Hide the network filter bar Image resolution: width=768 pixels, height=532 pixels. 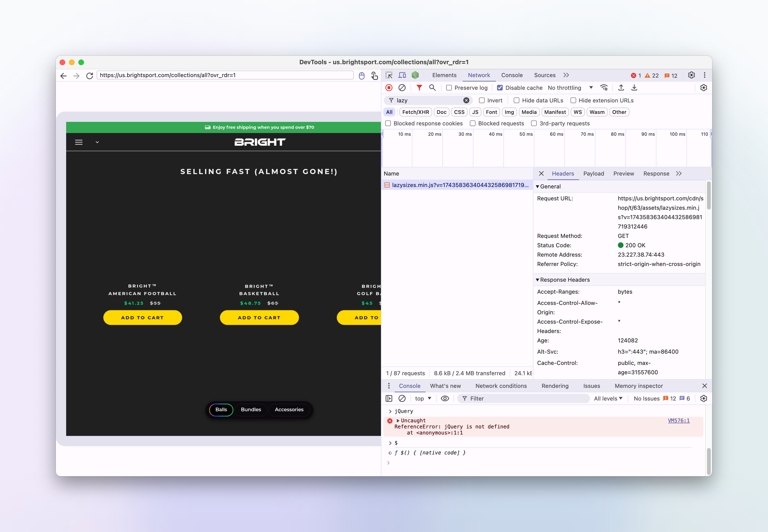419,88
